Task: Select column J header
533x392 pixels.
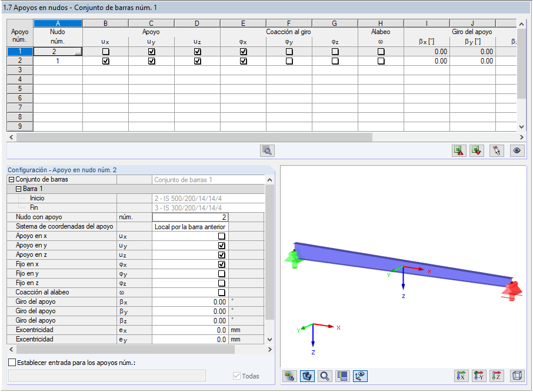Action: click(x=472, y=24)
